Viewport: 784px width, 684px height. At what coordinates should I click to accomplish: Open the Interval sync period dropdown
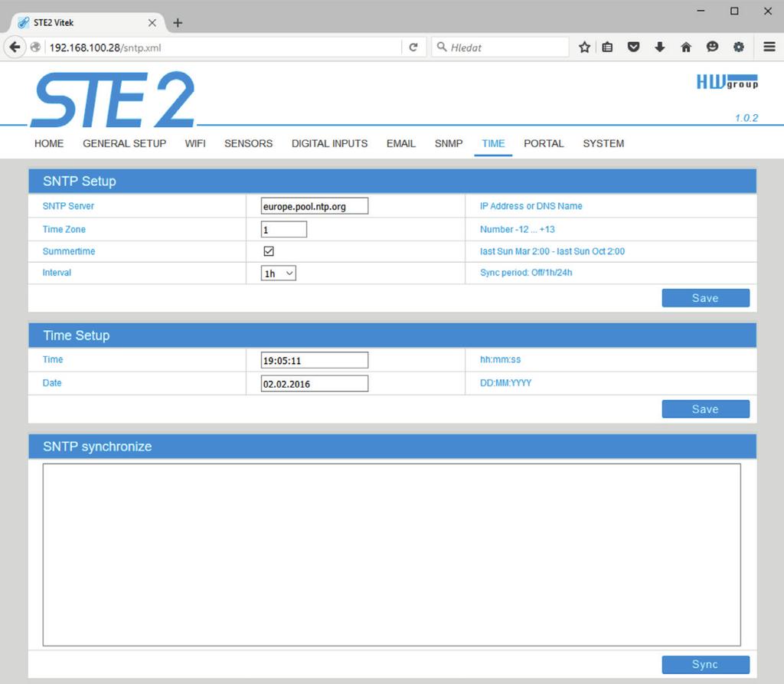click(x=279, y=273)
